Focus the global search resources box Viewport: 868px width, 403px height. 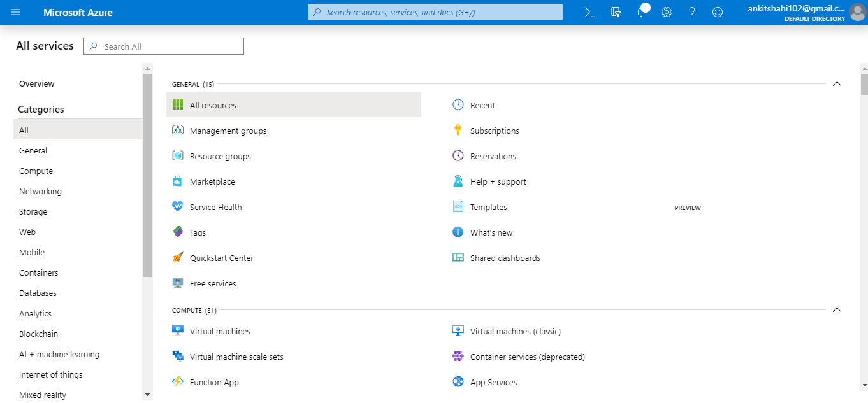435,12
